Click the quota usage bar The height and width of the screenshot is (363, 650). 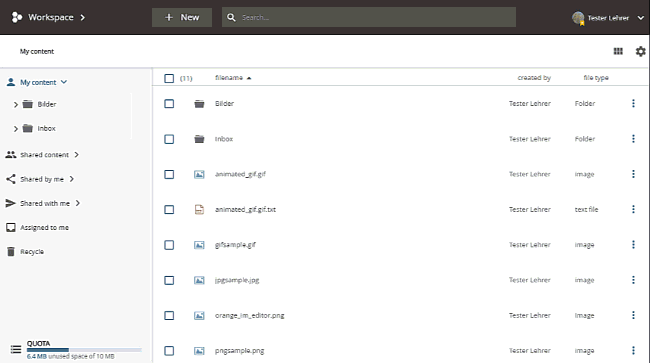84,350
